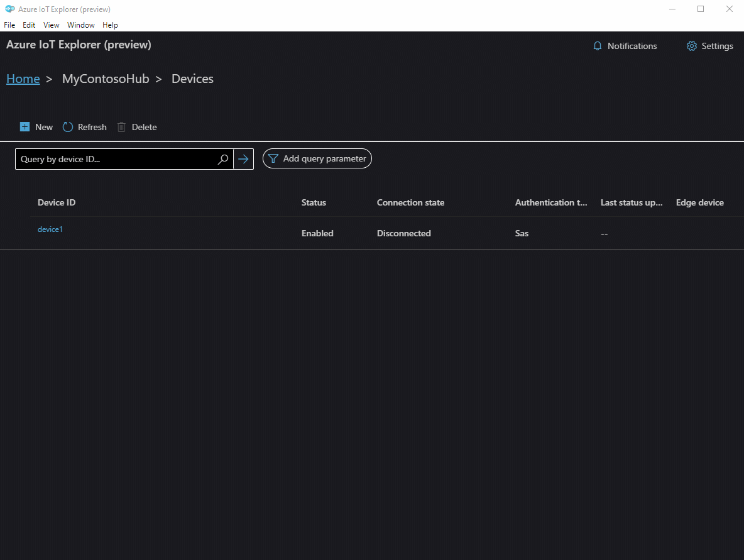Click the Settings gear icon

(692, 46)
